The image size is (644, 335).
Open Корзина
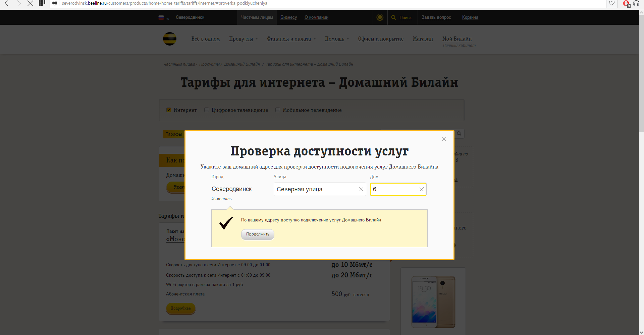pos(470,17)
